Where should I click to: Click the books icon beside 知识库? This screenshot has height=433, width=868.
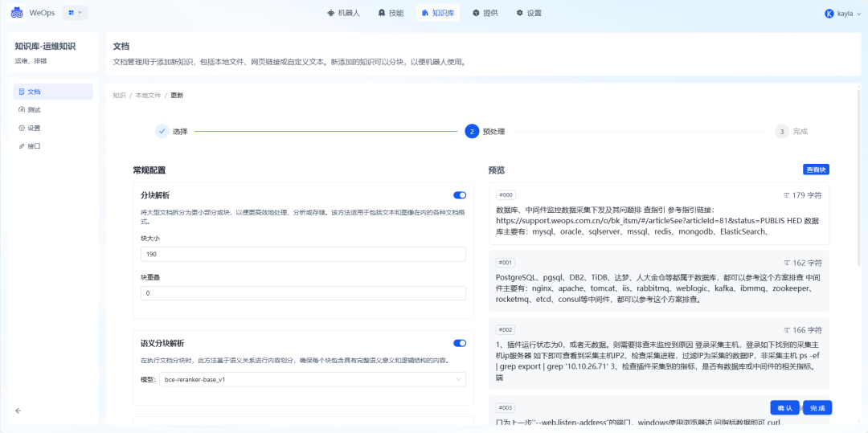(425, 13)
